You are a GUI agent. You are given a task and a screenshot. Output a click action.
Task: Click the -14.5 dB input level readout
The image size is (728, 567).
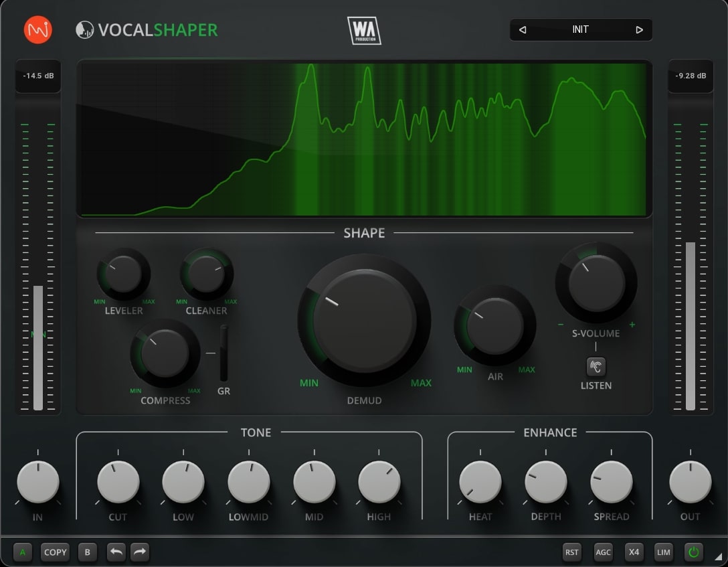click(37, 76)
